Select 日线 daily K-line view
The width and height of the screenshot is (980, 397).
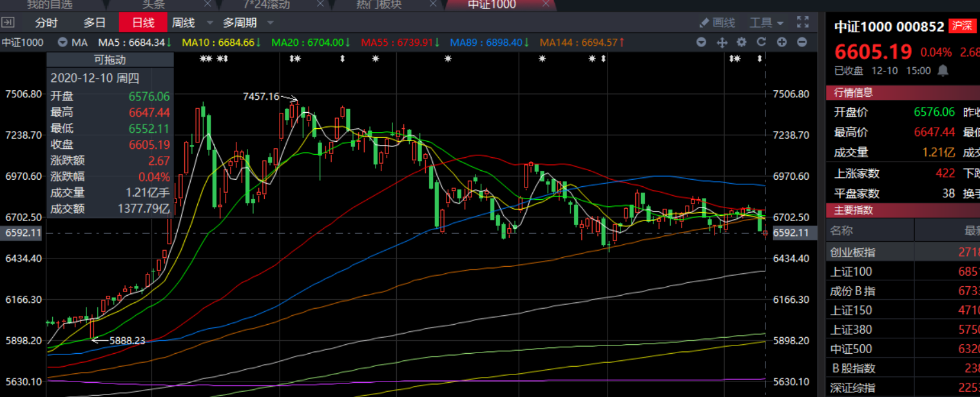pyautogui.click(x=143, y=23)
